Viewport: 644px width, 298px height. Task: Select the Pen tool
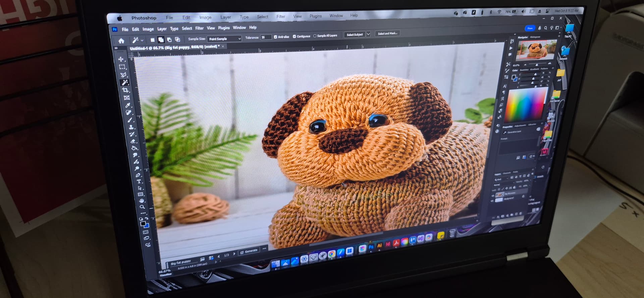pos(138,175)
